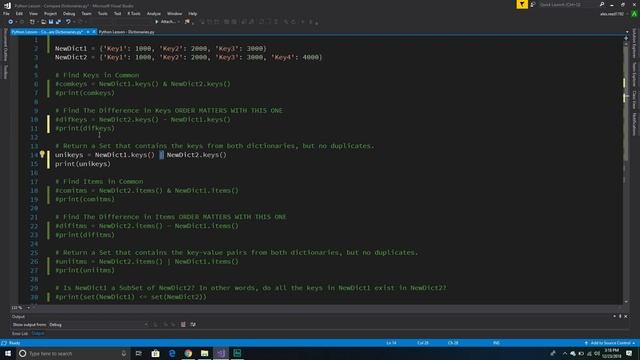This screenshot has height=360, width=640.
Task: Click the Quick Launch magnifier icon
Action: [602, 4]
